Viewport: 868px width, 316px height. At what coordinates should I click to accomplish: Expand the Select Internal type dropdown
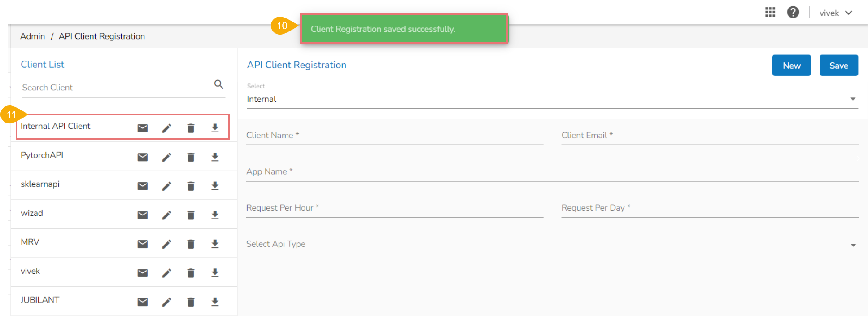[x=852, y=99]
